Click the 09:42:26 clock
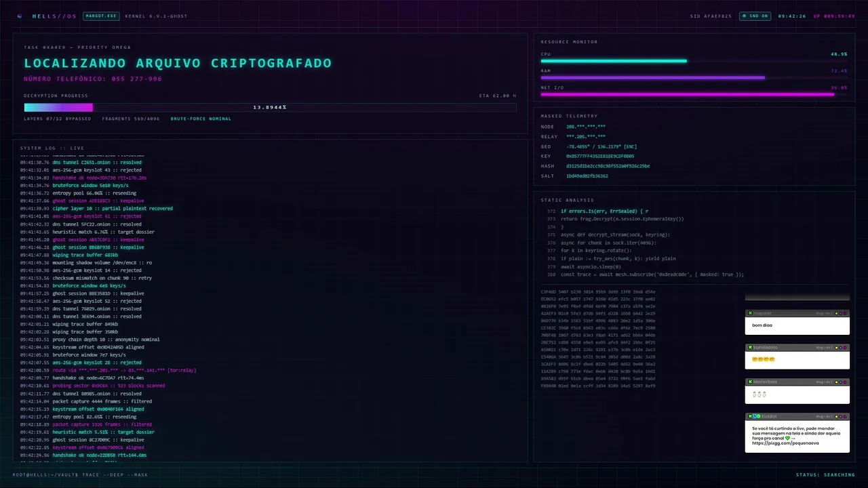The width and height of the screenshot is (868, 488). click(x=791, y=16)
